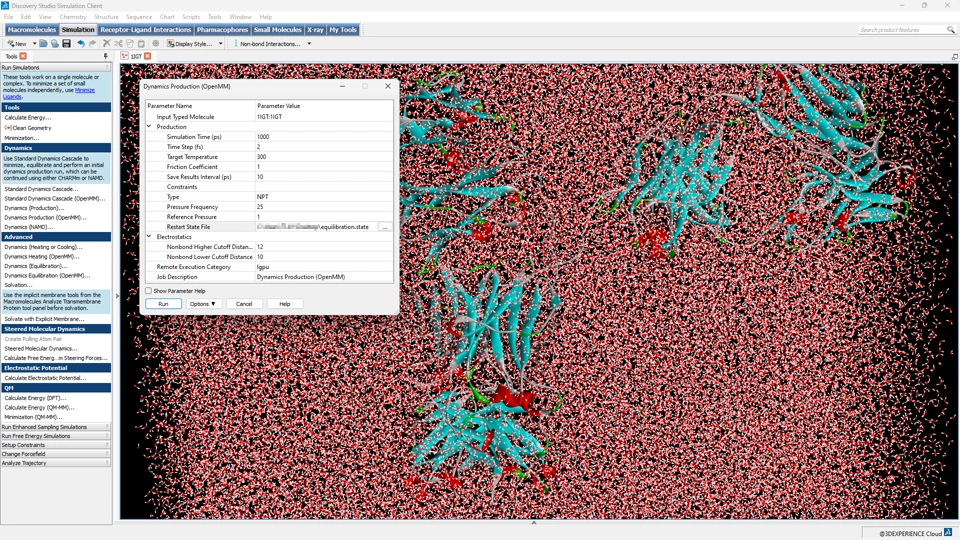Expand Run Free Energy Simulations section
The image size is (960, 540).
[55, 436]
